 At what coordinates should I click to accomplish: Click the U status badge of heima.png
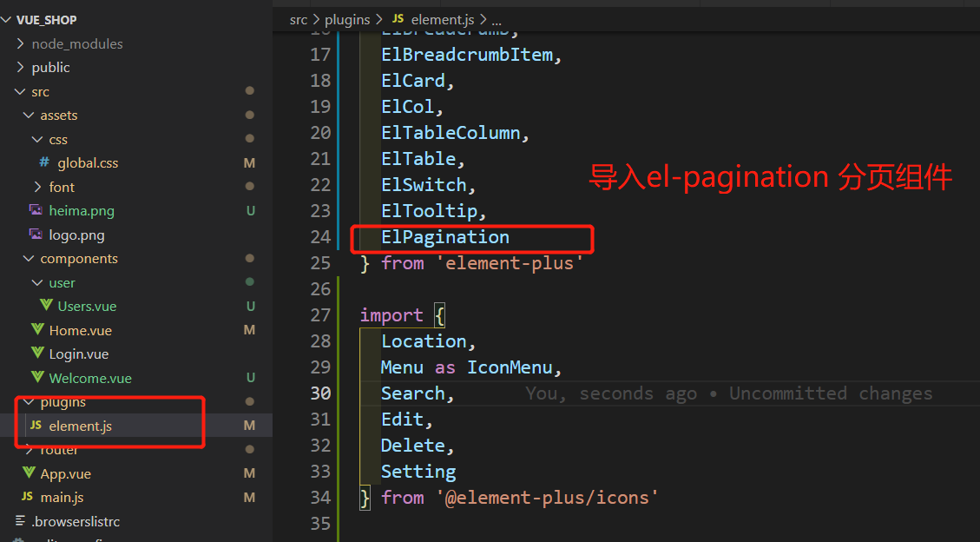point(251,211)
